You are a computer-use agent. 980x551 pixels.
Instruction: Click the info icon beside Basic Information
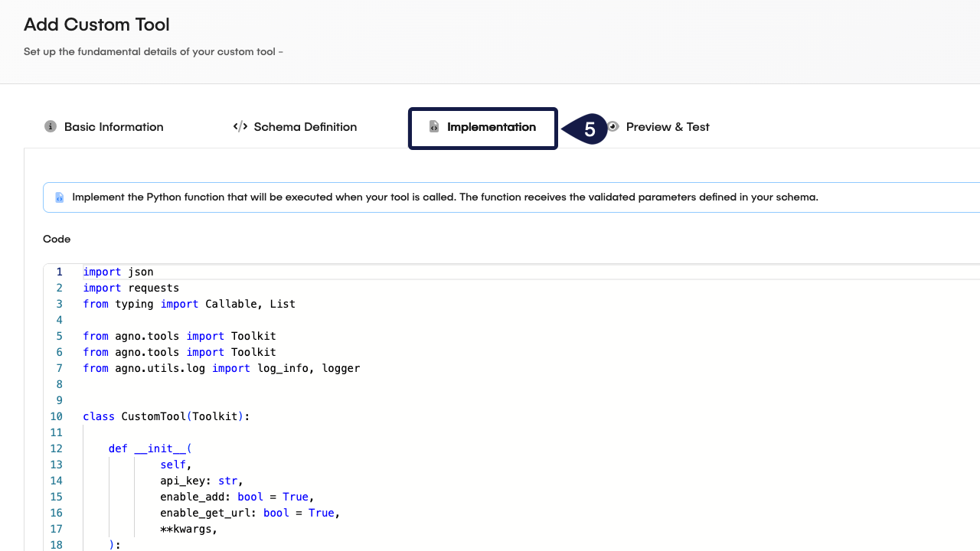(51, 126)
